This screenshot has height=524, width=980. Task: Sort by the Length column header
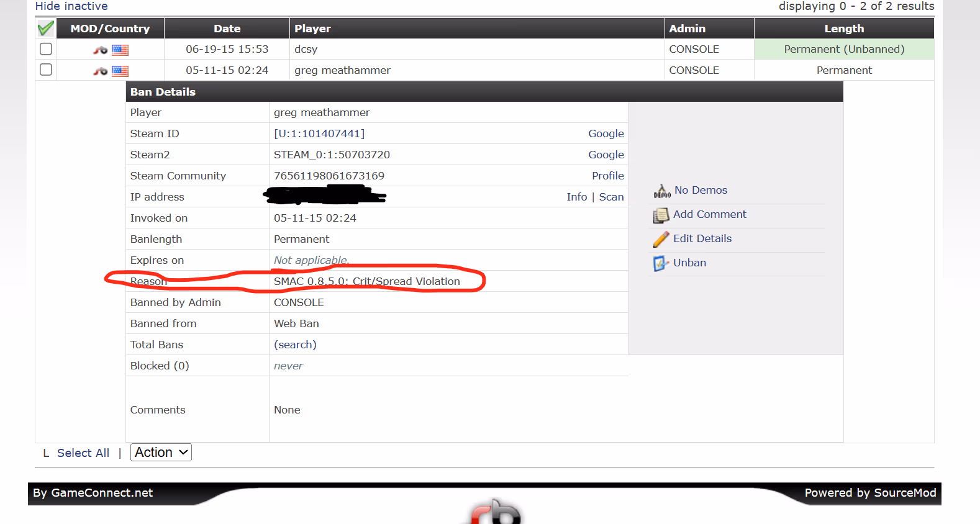click(x=844, y=29)
